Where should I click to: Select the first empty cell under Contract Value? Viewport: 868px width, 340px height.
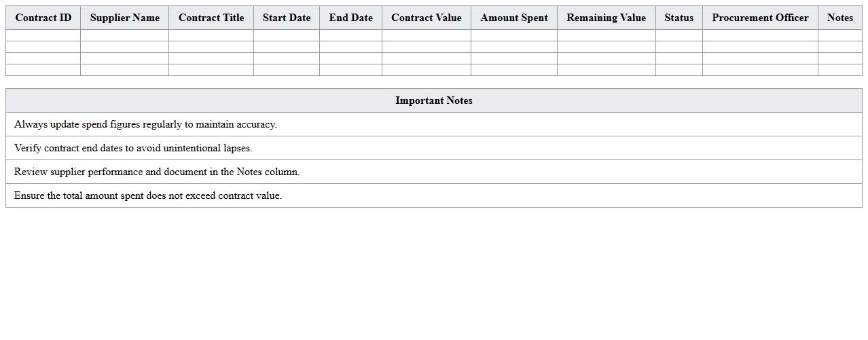(426, 35)
